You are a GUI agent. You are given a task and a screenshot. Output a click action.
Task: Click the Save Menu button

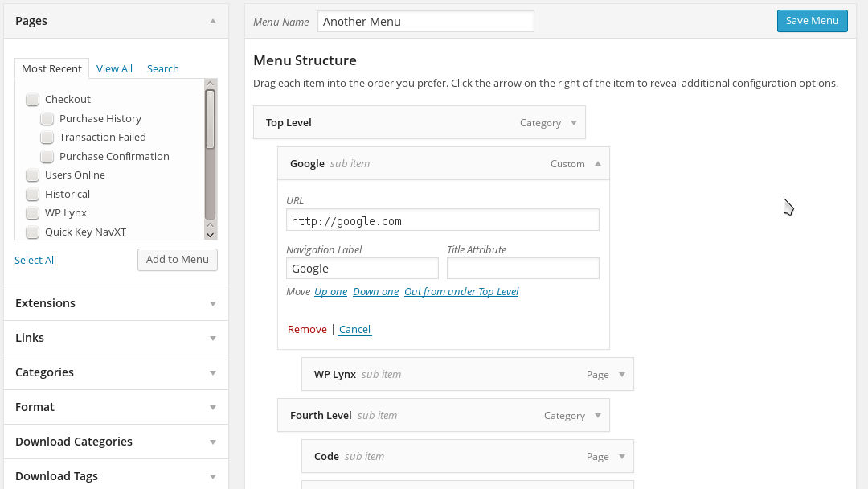click(812, 21)
